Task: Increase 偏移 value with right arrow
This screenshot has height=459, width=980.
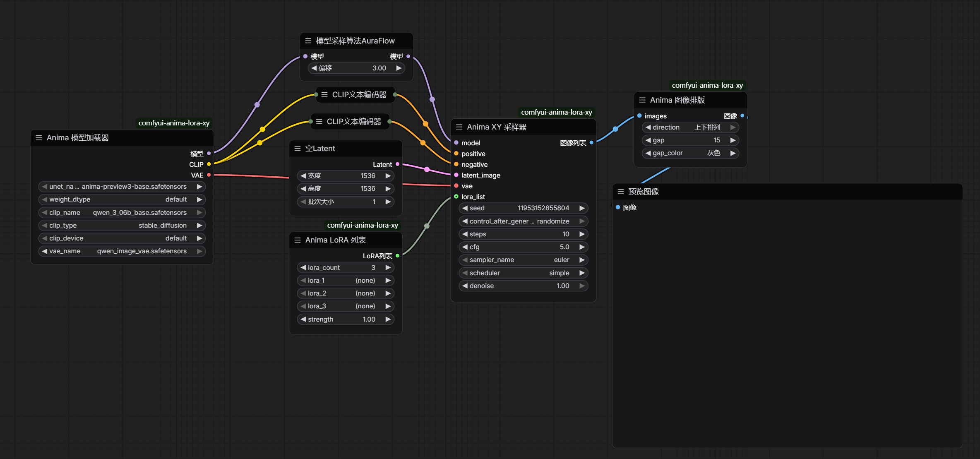Action: pyautogui.click(x=399, y=68)
